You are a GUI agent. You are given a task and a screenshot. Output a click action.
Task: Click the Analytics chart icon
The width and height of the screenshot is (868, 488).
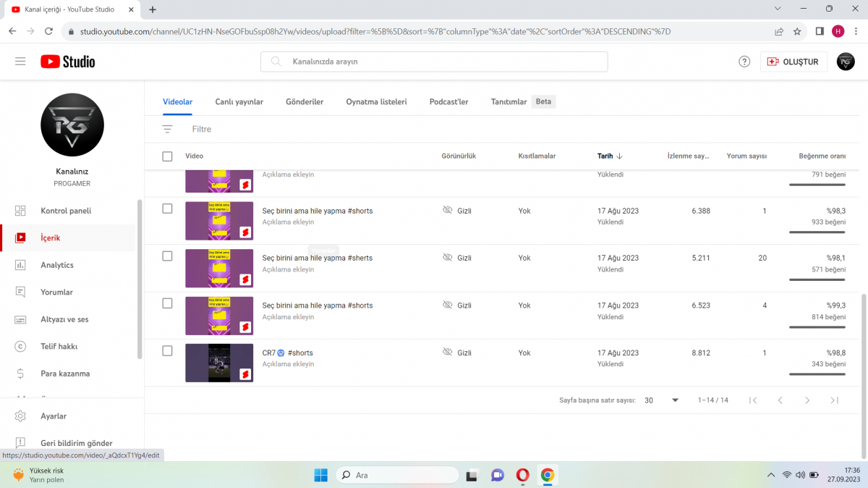[20, 265]
